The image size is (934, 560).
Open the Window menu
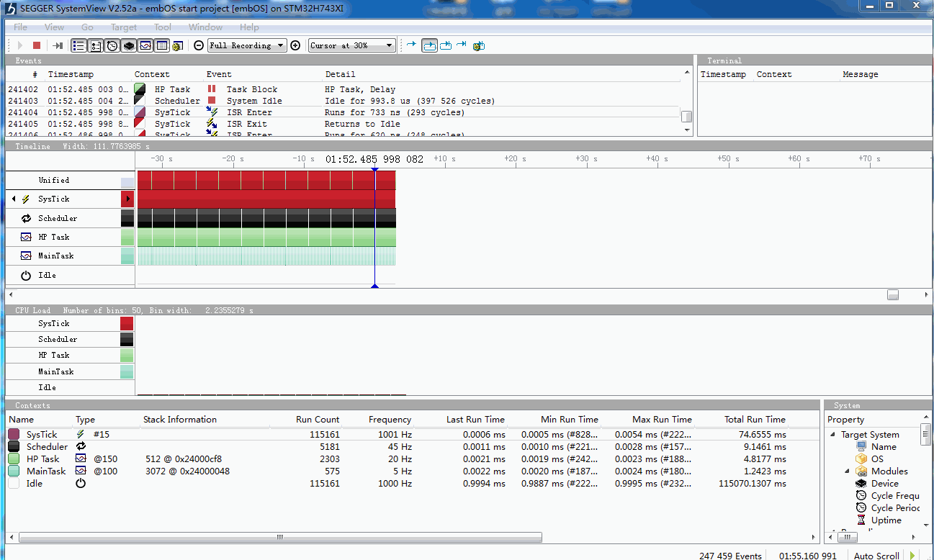click(205, 27)
